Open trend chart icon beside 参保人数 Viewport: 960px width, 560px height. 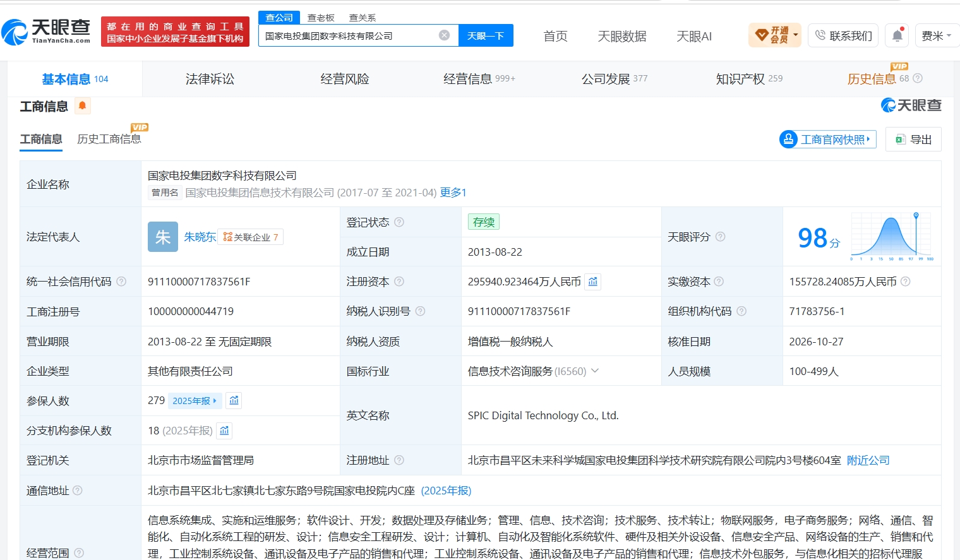point(234,401)
